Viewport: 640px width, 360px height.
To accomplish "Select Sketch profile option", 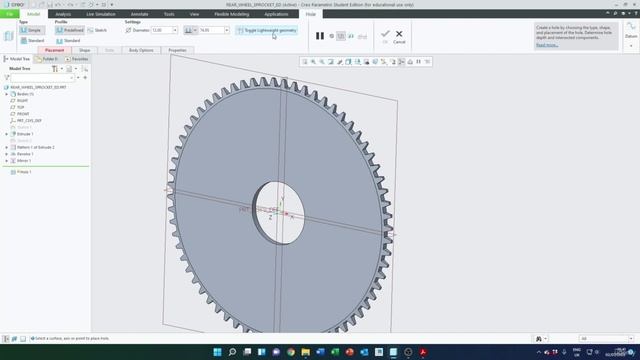I will (97, 30).
